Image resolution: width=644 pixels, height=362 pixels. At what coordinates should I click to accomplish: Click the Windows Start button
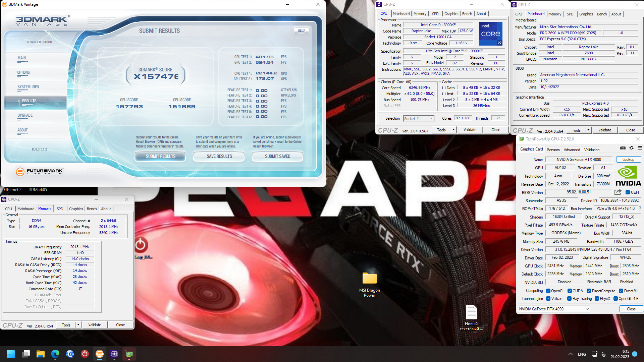pos(11,354)
